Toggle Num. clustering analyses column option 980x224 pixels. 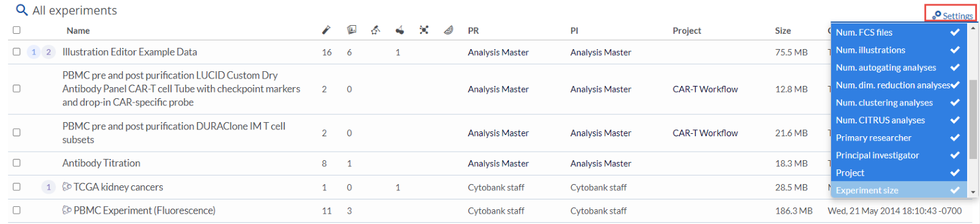click(x=899, y=102)
